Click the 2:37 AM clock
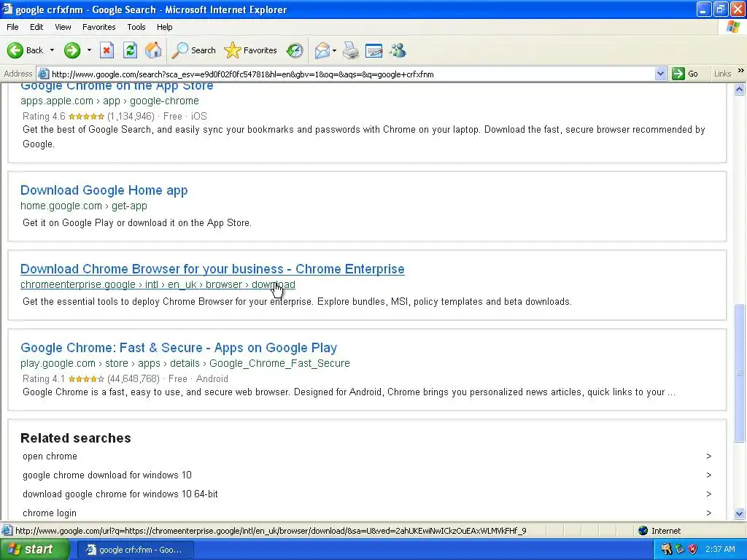The width and height of the screenshot is (747, 560). (x=720, y=550)
